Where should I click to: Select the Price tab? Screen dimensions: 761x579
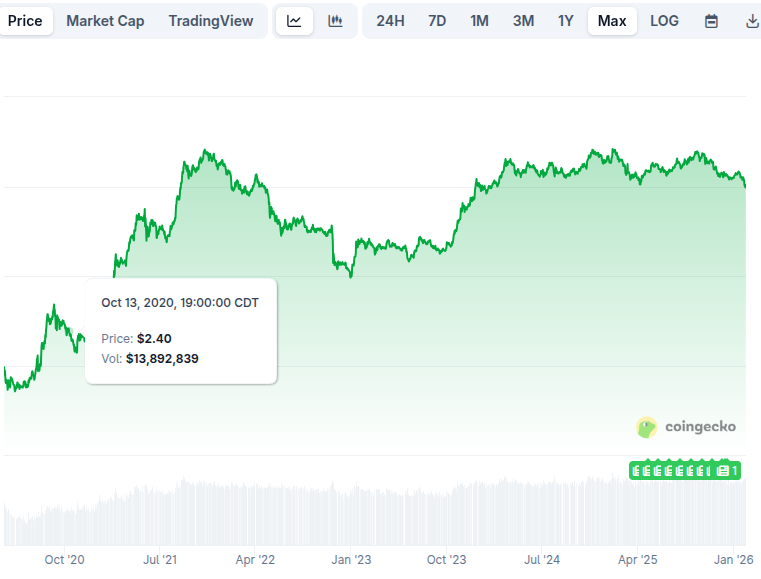pyautogui.click(x=25, y=21)
